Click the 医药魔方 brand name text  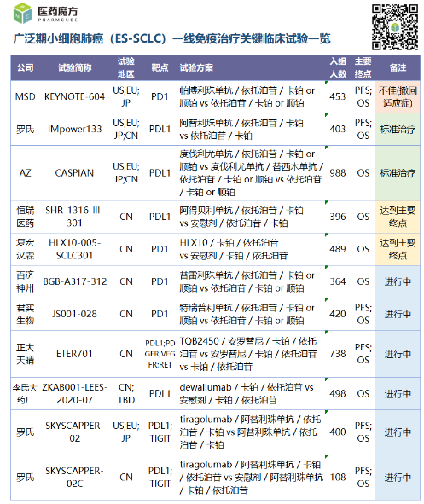(x=58, y=12)
